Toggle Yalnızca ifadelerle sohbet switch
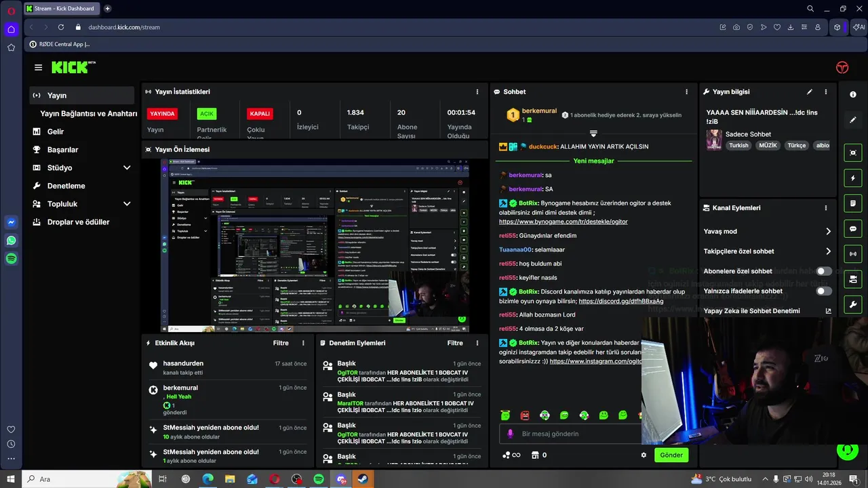Image resolution: width=868 pixels, height=488 pixels. coord(824,291)
